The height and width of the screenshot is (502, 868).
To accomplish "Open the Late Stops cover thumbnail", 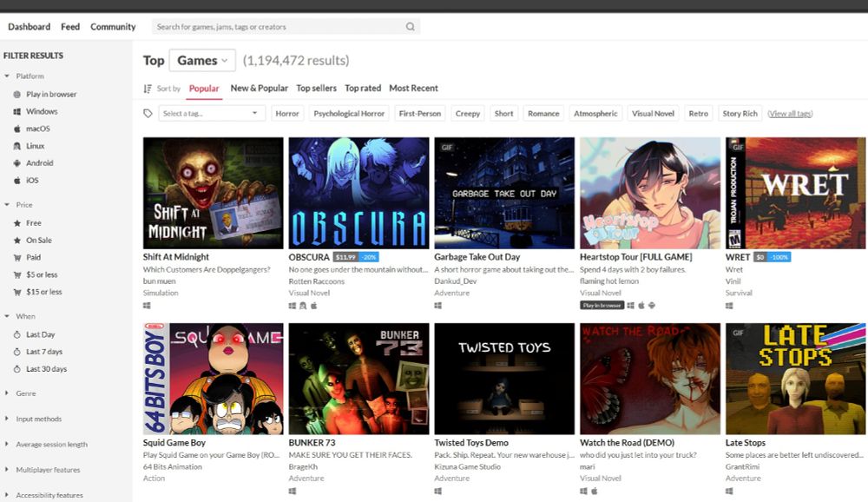I will click(795, 379).
